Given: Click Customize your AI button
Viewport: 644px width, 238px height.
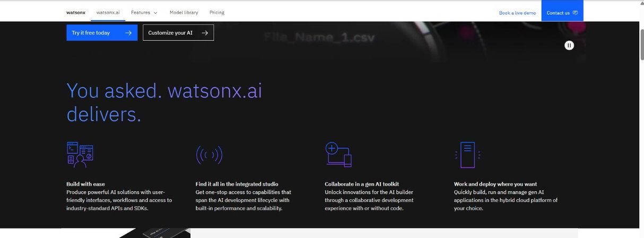Looking at the screenshot, I should pyautogui.click(x=178, y=33).
